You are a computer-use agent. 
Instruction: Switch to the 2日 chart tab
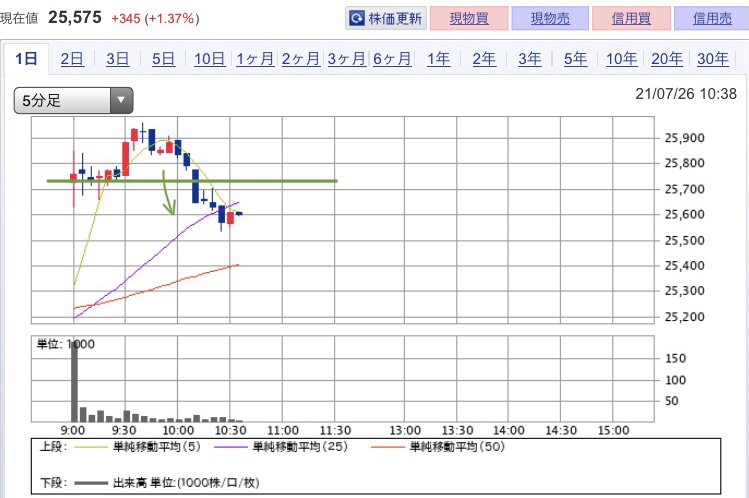tap(72, 59)
